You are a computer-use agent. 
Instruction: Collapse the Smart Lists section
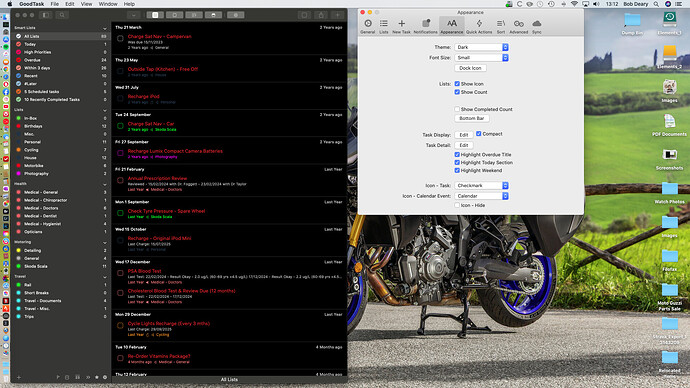click(105, 28)
